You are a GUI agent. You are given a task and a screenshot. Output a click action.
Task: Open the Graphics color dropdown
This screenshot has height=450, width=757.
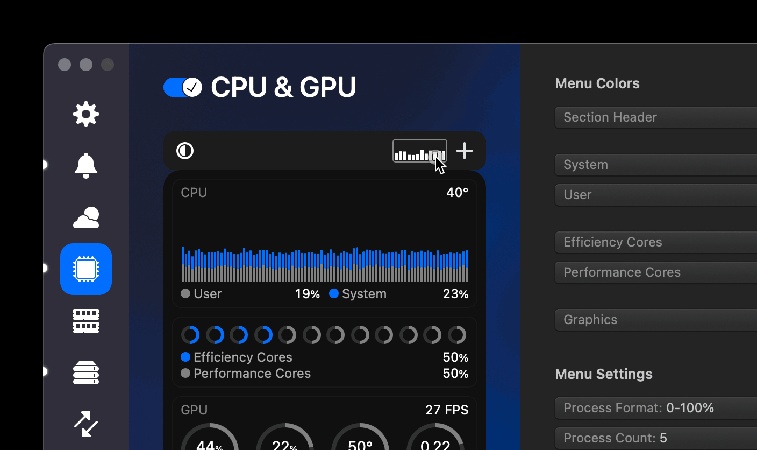[655, 320]
